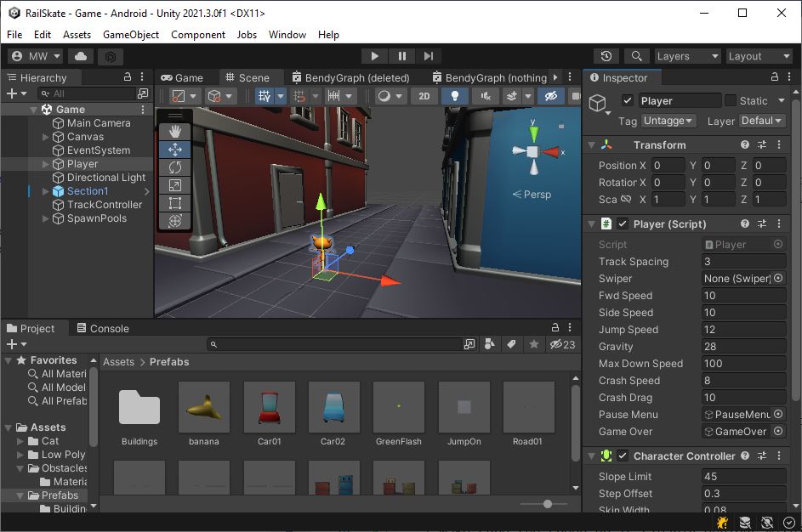The image size is (802, 532).
Task: Uncheck the Player active checkbox
Action: point(628,100)
